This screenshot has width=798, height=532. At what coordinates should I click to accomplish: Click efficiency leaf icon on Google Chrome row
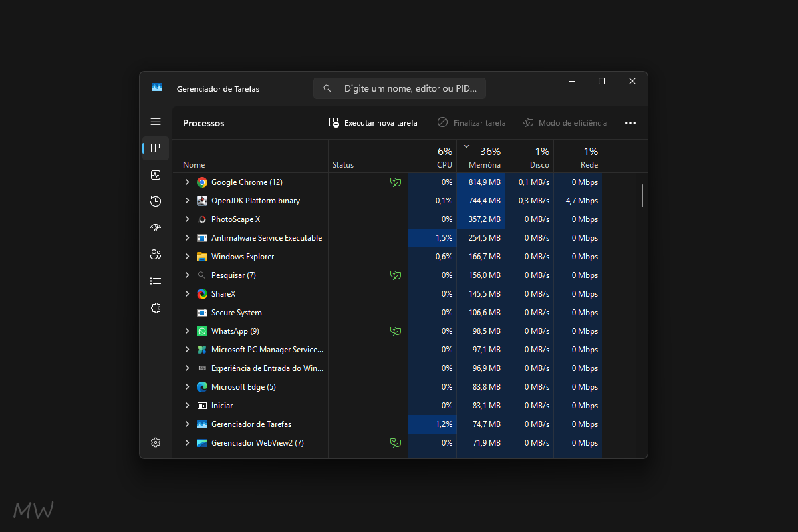[x=396, y=182]
